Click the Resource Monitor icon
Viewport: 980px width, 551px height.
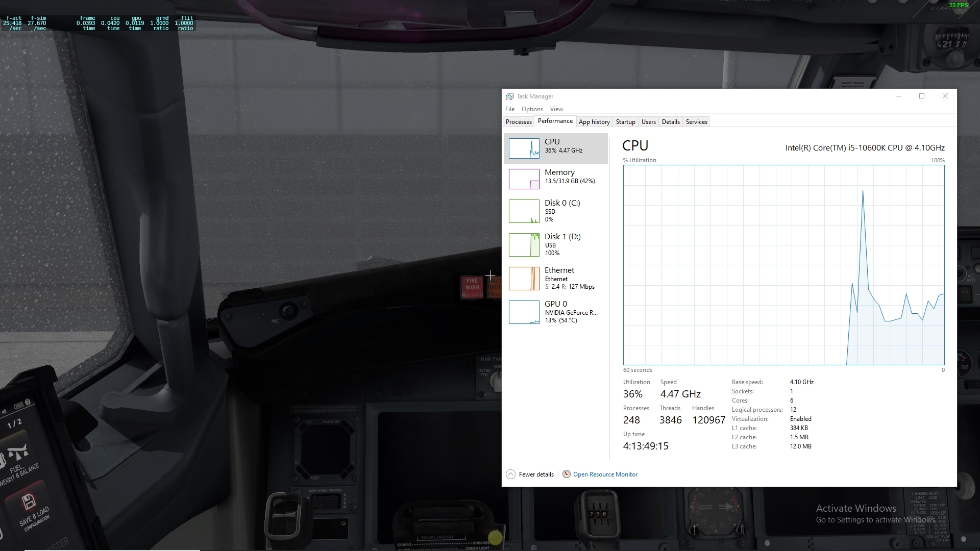(566, 474)
